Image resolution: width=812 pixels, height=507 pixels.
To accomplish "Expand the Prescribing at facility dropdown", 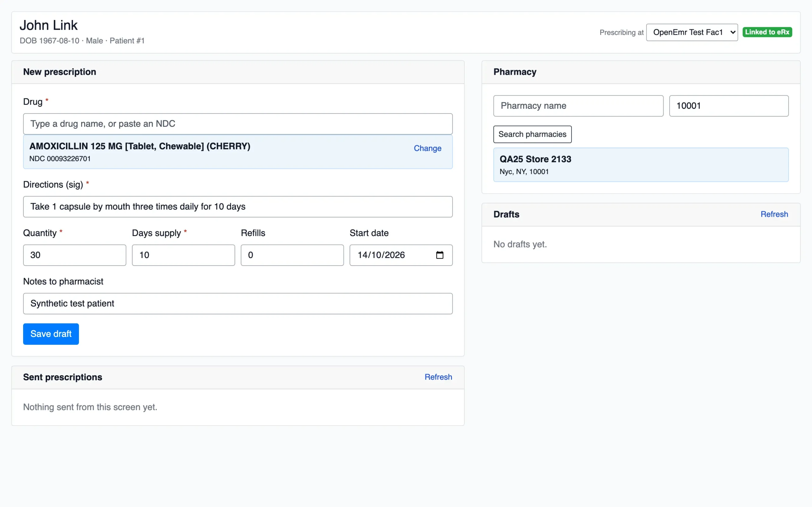I will 692,32.
